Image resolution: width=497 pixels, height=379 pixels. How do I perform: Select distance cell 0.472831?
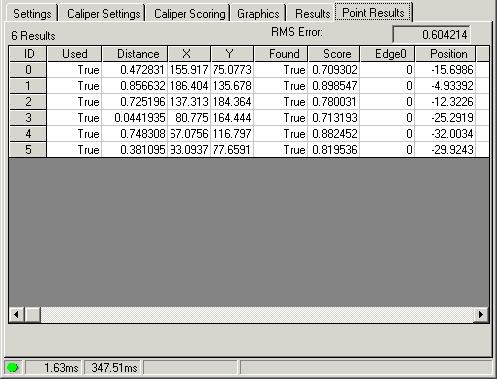coord(135,70)
